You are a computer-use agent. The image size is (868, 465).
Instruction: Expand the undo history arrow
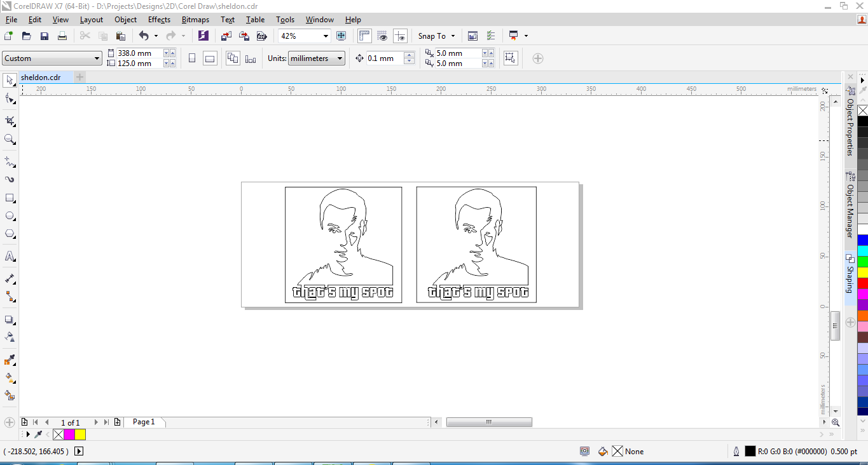coord(156,36)
